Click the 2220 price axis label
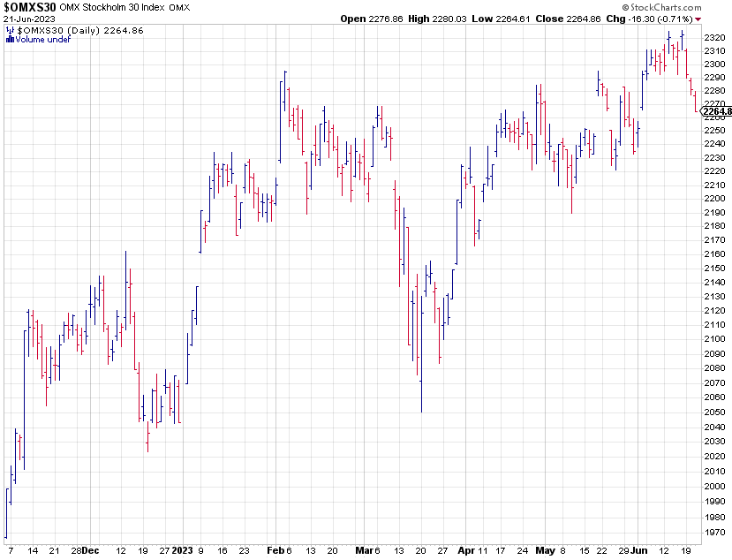This screenshot has width=732, height=560. pyautogui.click(x=714, y=171)
